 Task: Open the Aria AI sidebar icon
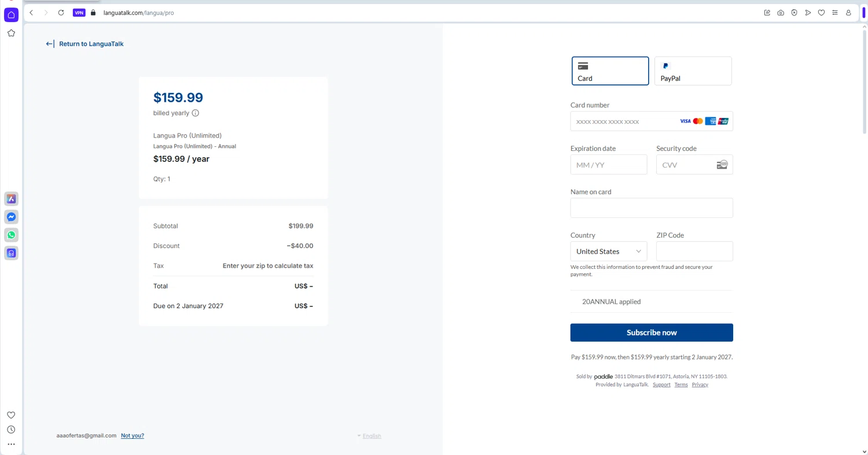[11, 199]
